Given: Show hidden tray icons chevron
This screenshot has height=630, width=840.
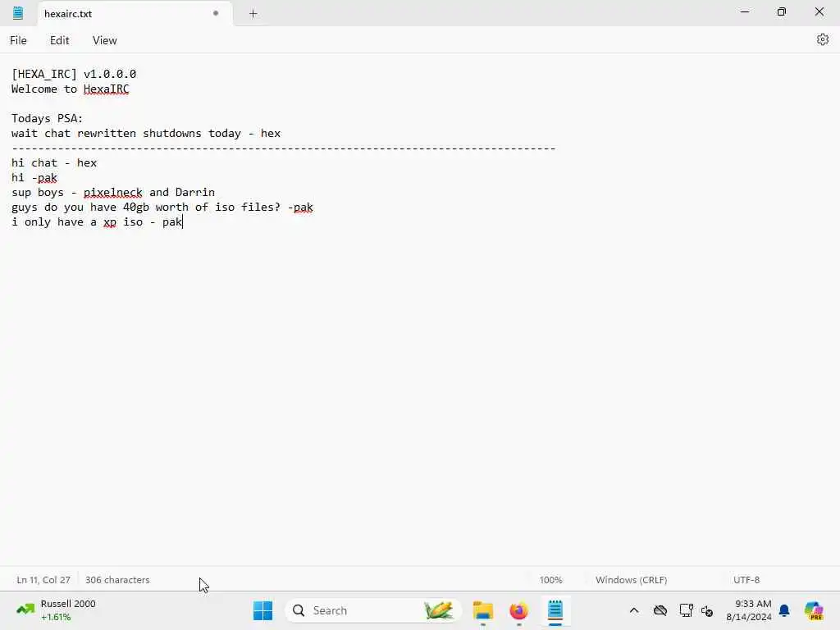Looking at the screenshot, I should point(634,610).
